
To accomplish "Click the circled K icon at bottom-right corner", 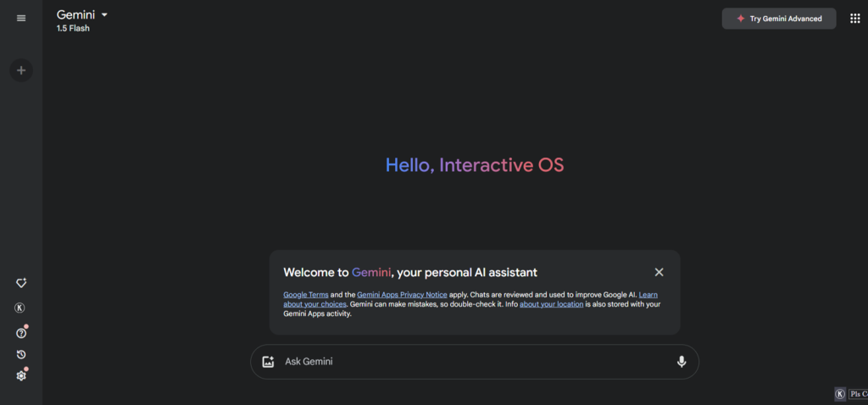I will pos(840,394).
